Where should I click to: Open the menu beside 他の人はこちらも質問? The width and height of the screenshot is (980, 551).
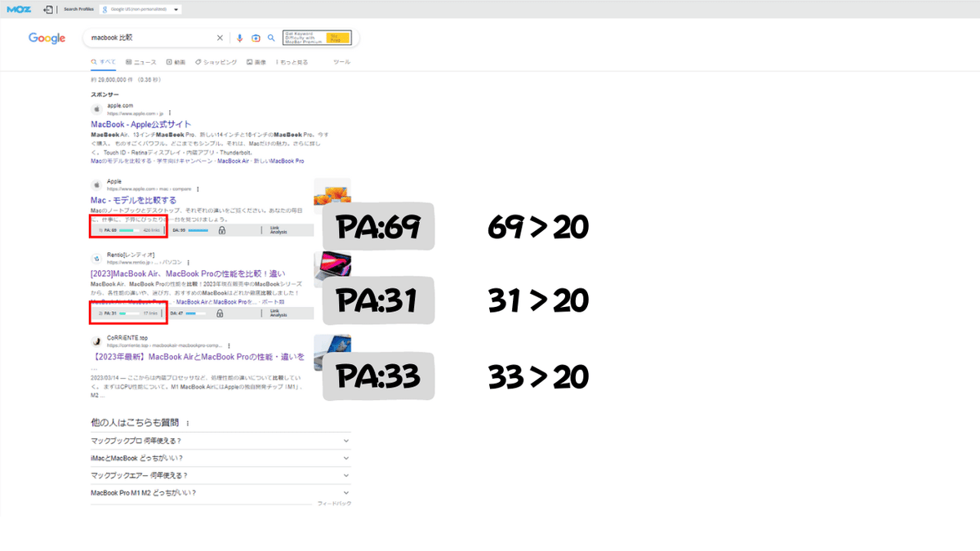click(x=188, y=423)
